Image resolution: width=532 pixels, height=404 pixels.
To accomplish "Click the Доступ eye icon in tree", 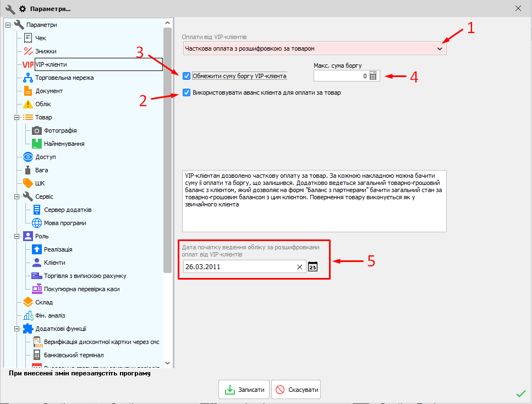I will pos(28,157).
